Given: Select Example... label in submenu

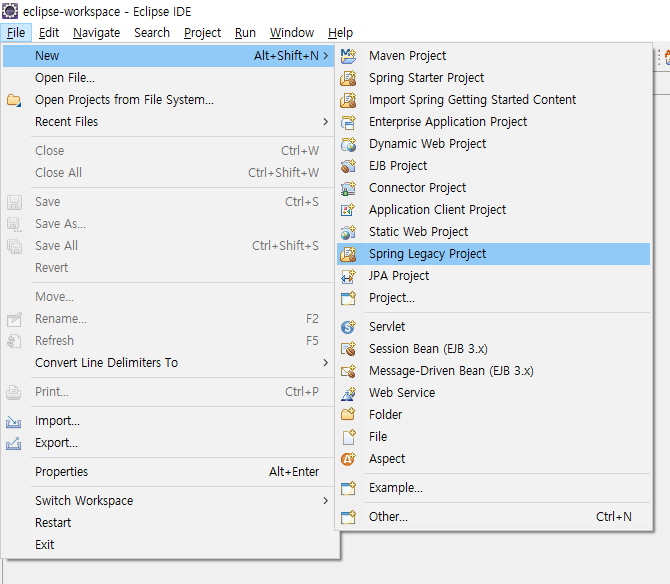Looking at the screenshot, I should tap(396, 488).
